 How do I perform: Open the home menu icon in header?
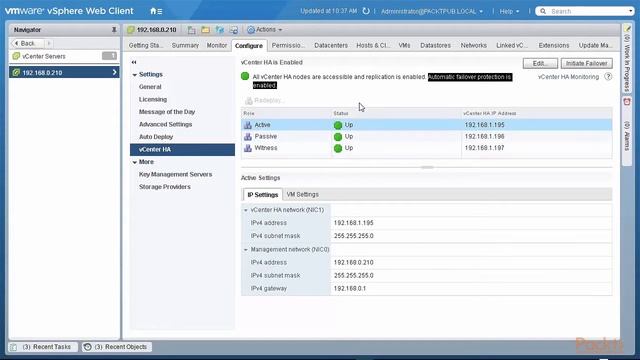tap(156, 11)
